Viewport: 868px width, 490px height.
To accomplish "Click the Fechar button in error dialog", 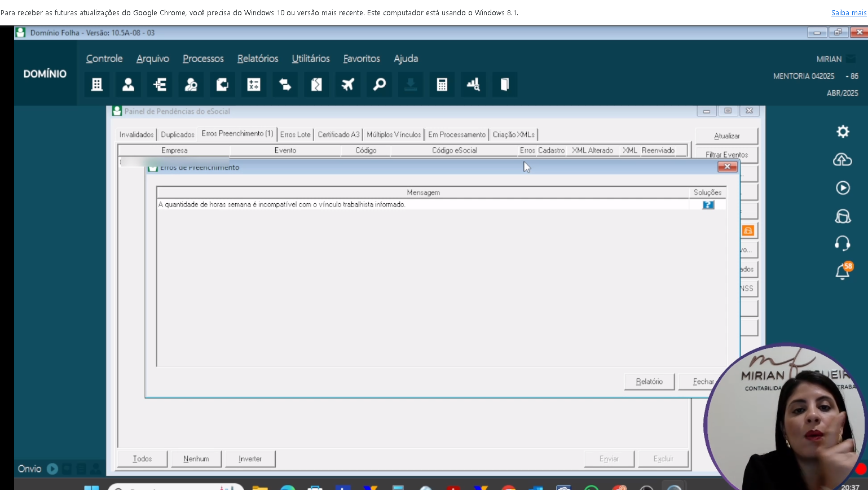I will (703, 382).
